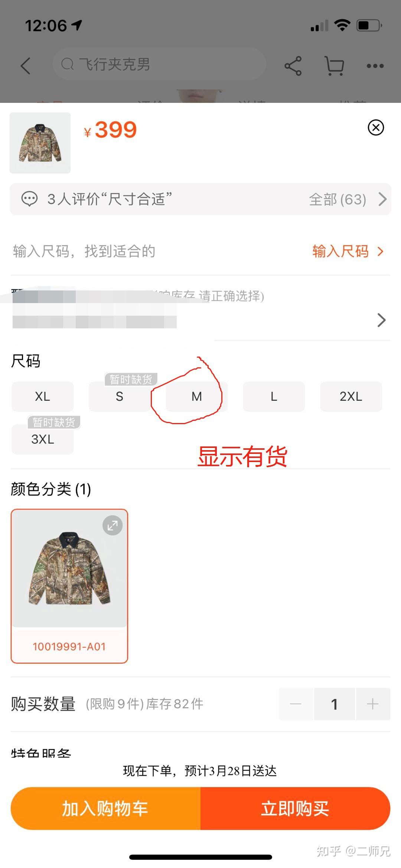Screen dimensions: 401x868
Task: Increase purchase quantity with plus button
Action: (x=373, y=704)
